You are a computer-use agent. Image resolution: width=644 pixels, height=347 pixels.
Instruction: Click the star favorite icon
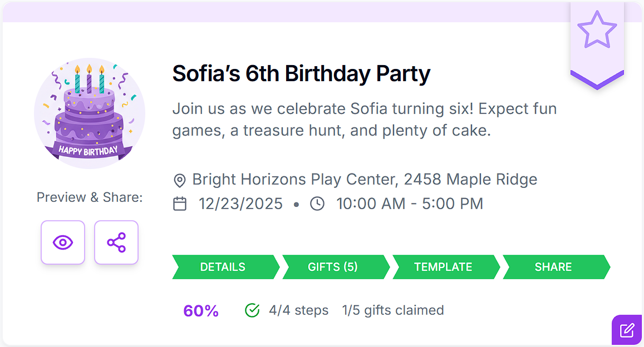597,29
